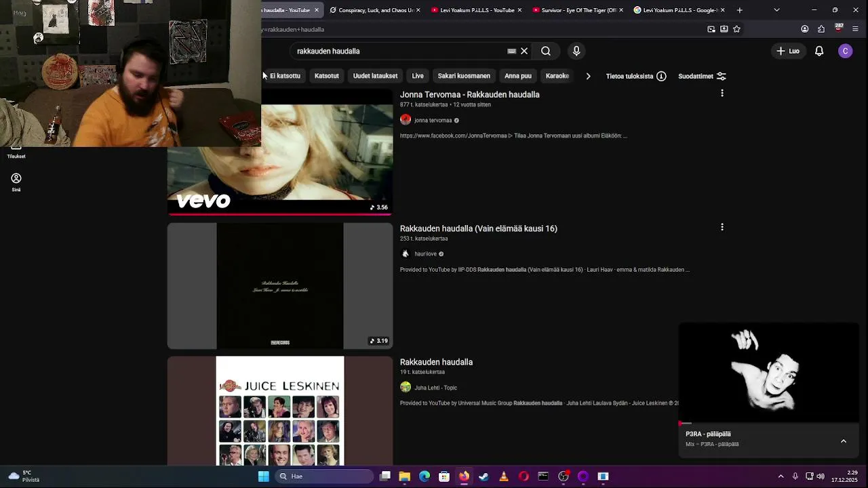Open volume control in system tray
868x488 pixels.
[821, 476]
